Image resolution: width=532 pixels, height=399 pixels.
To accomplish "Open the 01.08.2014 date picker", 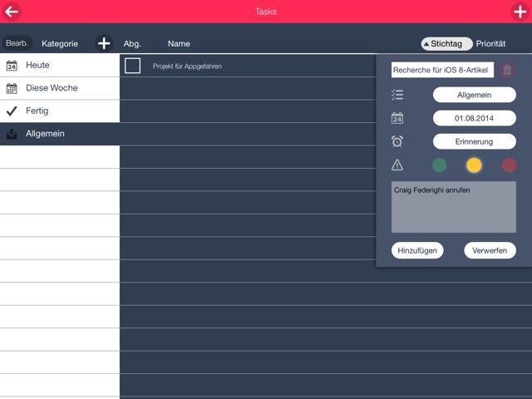I will 474,118.
